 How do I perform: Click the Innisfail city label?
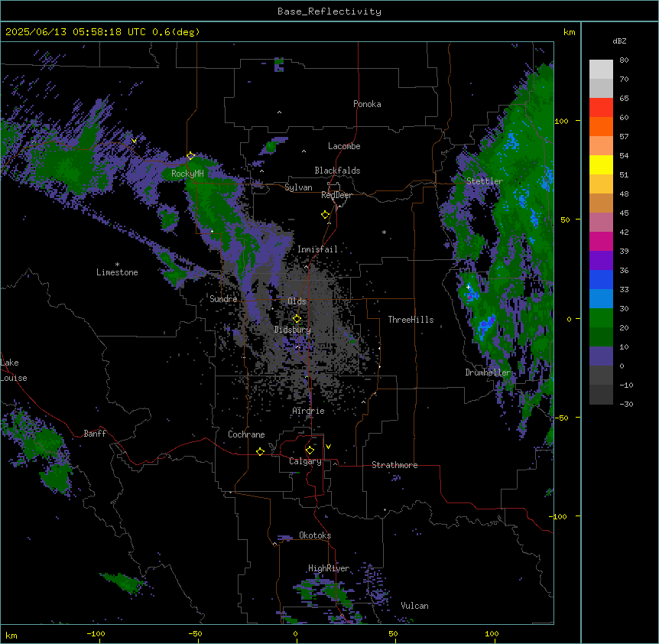click(317, 249)
